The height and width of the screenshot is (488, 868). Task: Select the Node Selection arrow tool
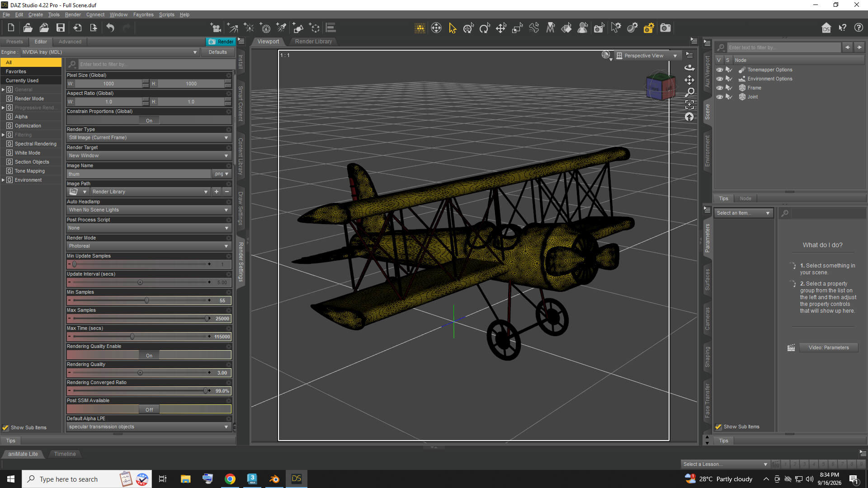453,28
